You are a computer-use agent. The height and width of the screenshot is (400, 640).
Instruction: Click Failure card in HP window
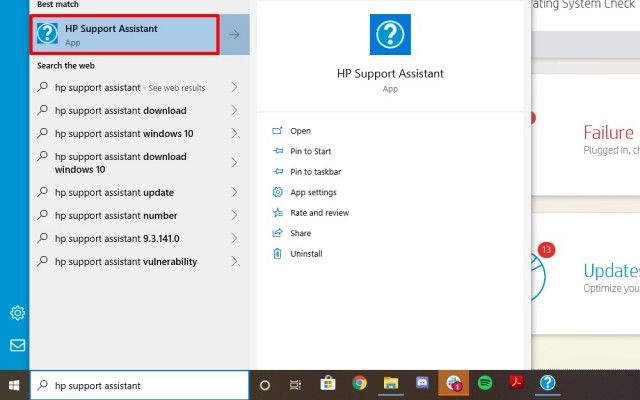[586, 135]
